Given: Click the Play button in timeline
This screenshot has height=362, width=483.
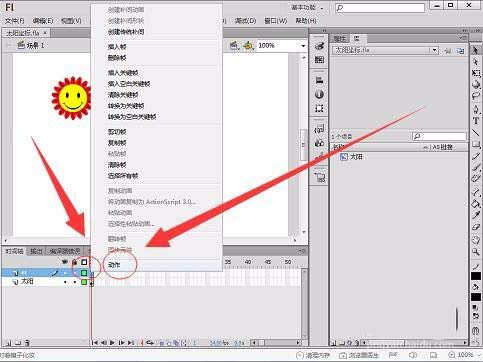Looking at the screenshot, I should click(x=112, y=343).
